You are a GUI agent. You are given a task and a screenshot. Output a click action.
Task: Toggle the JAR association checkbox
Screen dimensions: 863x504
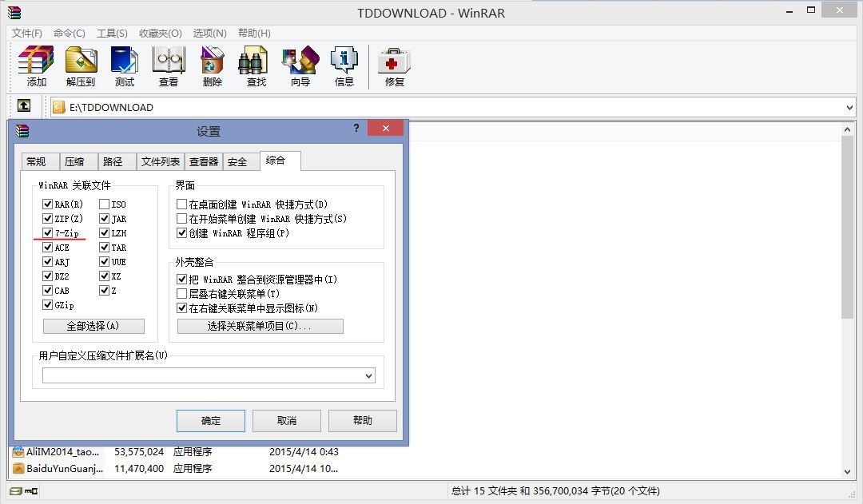(104, 218)
